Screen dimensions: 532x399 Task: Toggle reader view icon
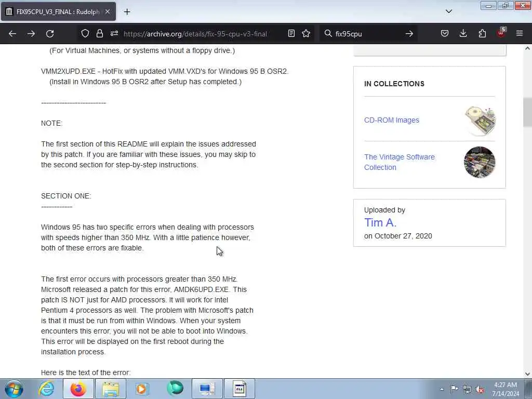pyautogui.click(x=291, y=33)
